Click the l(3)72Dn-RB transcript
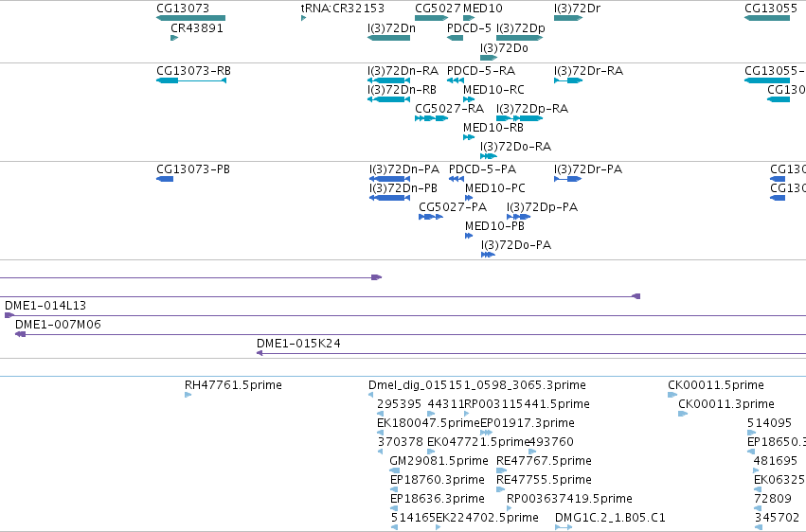 [388, 99]
